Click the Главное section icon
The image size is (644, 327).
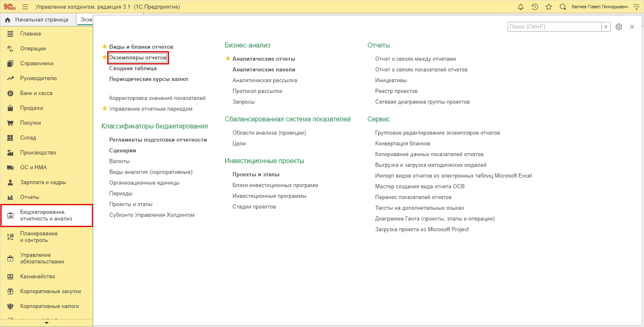[x=11, y=34]
